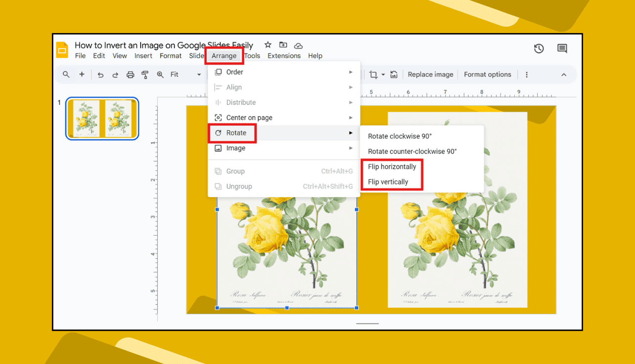
Task: Click the Undo icon in the toolbar
Action: click(x=101, y=74)
